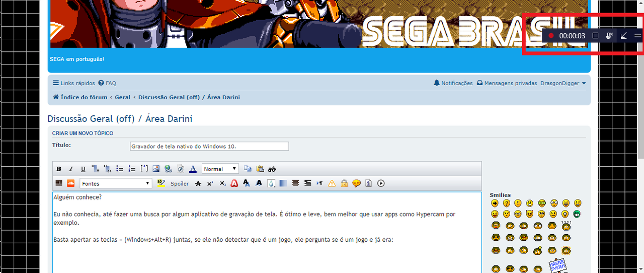Insert warning triangle notice tag
644x273 pixels.
coord(332,183)
